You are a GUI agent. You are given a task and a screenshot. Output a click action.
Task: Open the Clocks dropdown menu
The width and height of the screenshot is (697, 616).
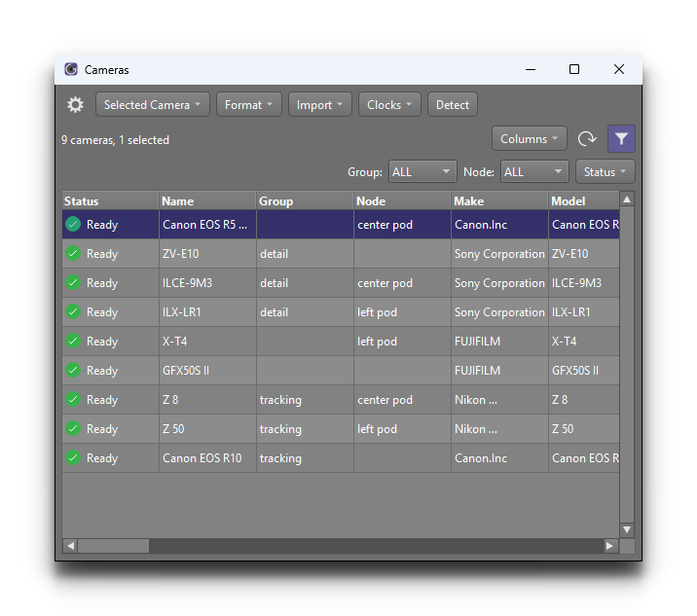(389, 105)
